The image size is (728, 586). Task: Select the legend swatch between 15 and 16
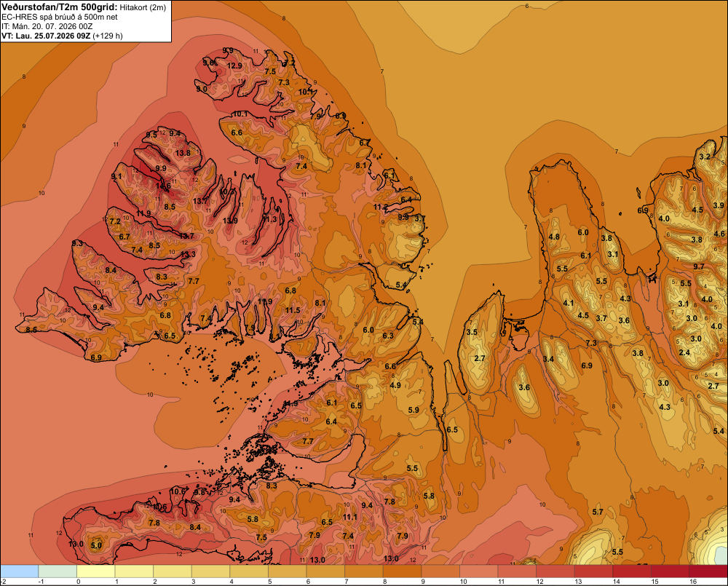[670, 571]
